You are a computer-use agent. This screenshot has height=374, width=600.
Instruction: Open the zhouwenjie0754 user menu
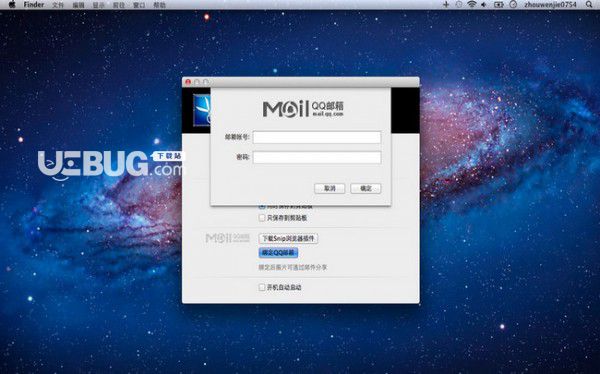click(x=551, y=5)
